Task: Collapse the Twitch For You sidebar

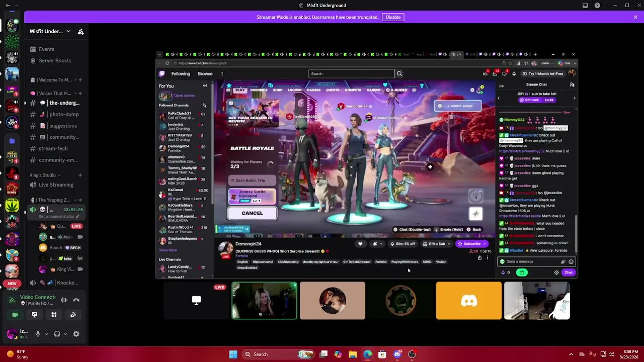Action: [205, 86]
